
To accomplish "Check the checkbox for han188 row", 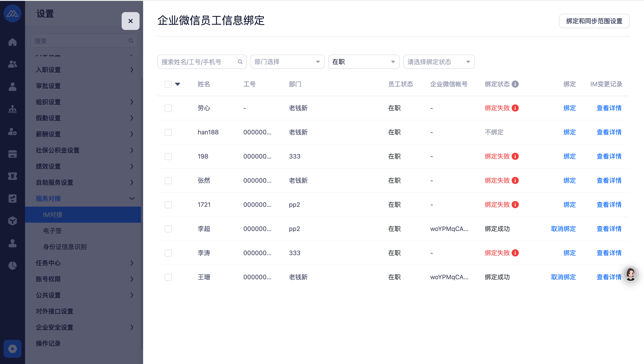I will (x=168, y=132).
